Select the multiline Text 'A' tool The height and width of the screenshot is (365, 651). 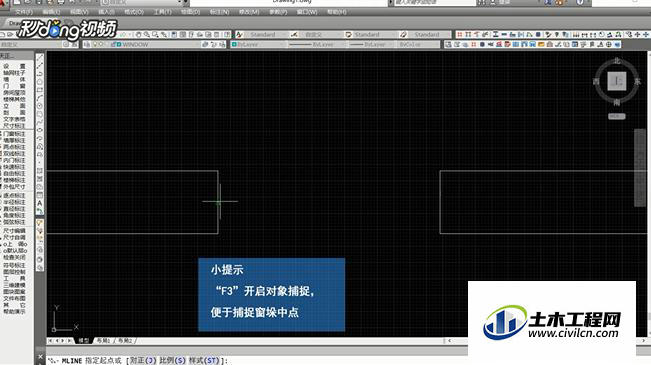point(40,203)
